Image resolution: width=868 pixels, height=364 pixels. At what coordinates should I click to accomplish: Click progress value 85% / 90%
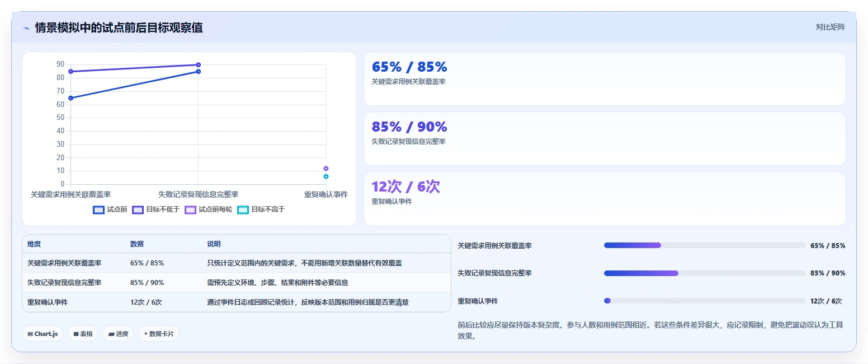click(828, 273)
